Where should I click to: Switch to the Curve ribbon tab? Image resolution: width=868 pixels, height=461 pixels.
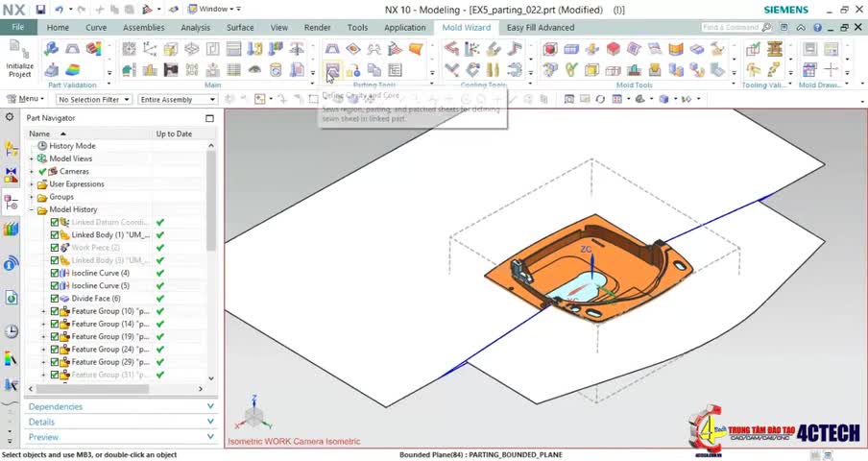pyautogui.click(x=96, y=27)
